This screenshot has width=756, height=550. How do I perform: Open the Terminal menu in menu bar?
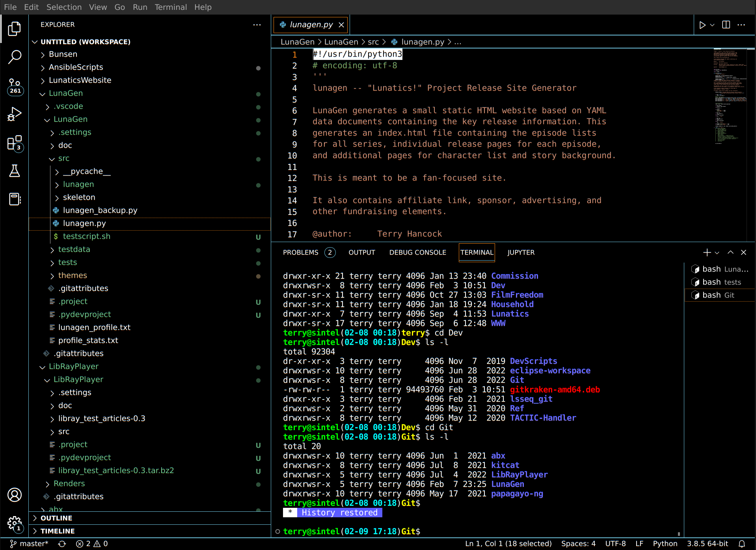pyautogui.click(x=170, y=7)
